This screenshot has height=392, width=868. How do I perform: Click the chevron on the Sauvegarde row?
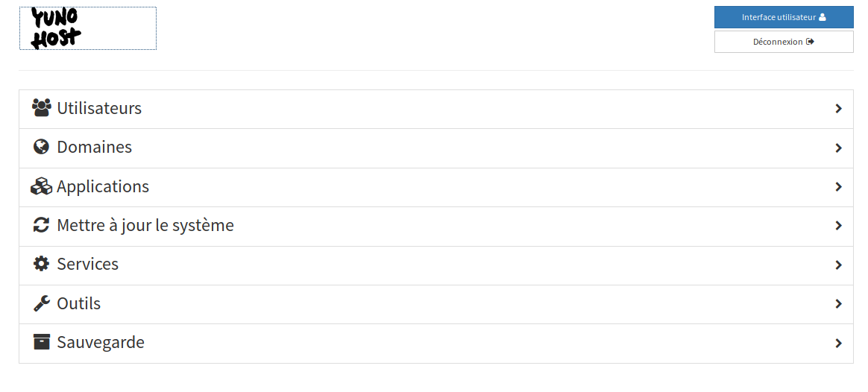pos(839,344)
